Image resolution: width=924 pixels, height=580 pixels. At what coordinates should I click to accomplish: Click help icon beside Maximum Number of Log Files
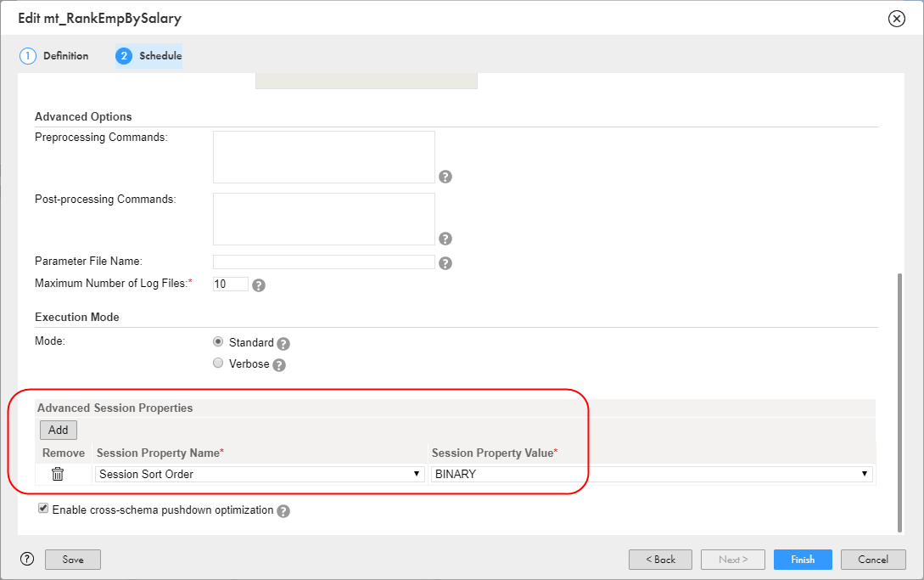[259, 285]
